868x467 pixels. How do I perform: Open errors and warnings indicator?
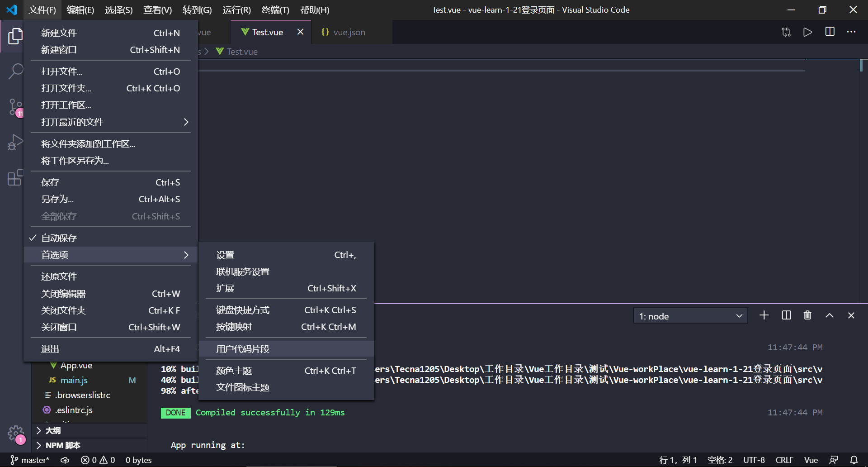98,460
